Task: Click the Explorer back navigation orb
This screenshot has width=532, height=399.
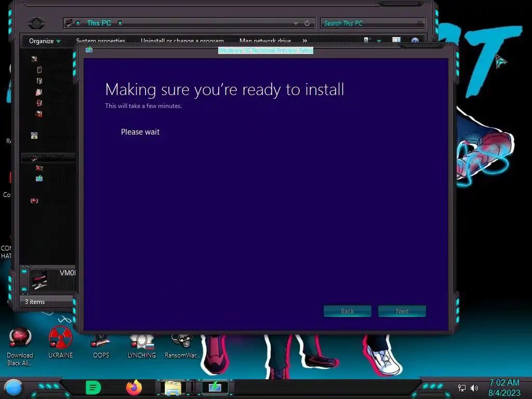Action: [36, 23]
